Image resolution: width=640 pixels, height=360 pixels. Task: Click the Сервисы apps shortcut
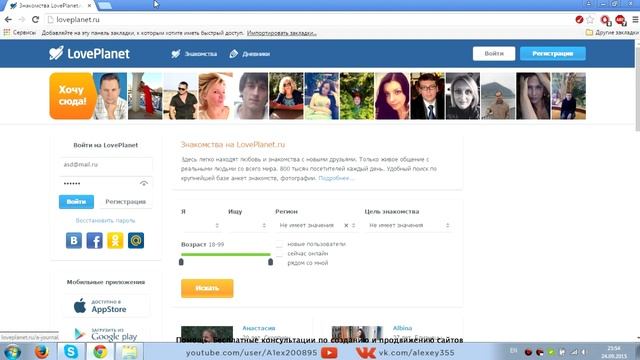[x=20, y=33]
